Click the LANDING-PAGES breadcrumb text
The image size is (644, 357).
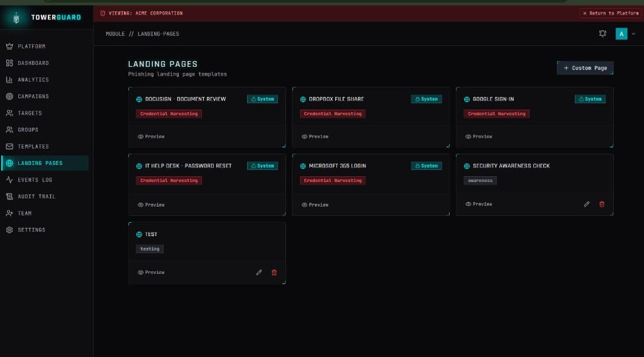click(x=158, y=34)
